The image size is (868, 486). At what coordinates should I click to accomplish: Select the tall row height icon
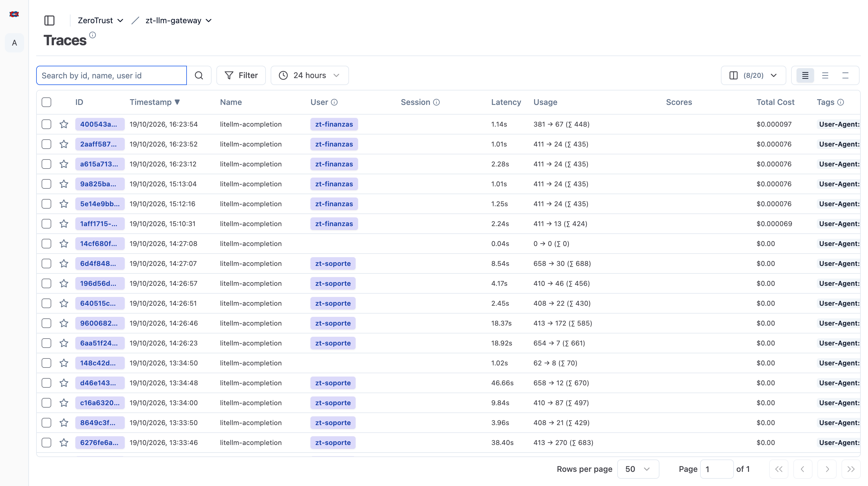click(845, 75)
